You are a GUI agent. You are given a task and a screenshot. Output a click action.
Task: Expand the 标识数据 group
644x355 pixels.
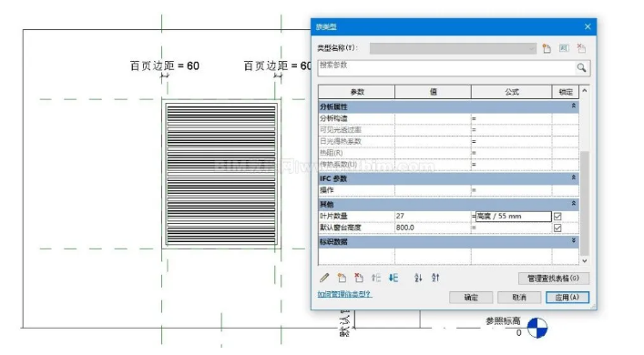[x=574, y=241]
